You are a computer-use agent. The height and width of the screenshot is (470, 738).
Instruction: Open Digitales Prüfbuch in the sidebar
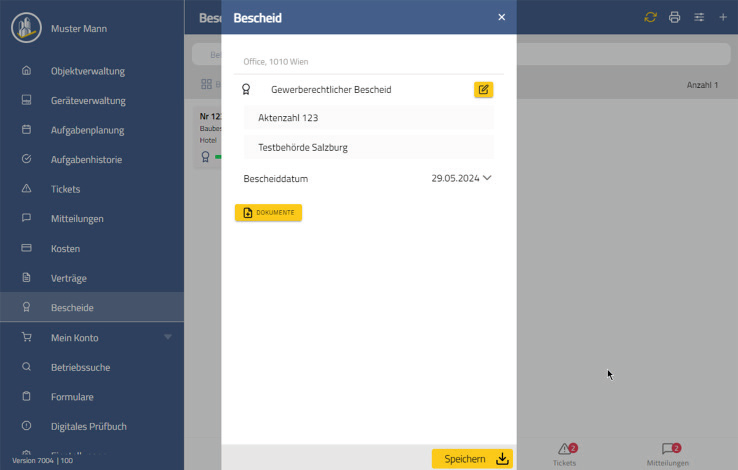(x=88, y=426)
